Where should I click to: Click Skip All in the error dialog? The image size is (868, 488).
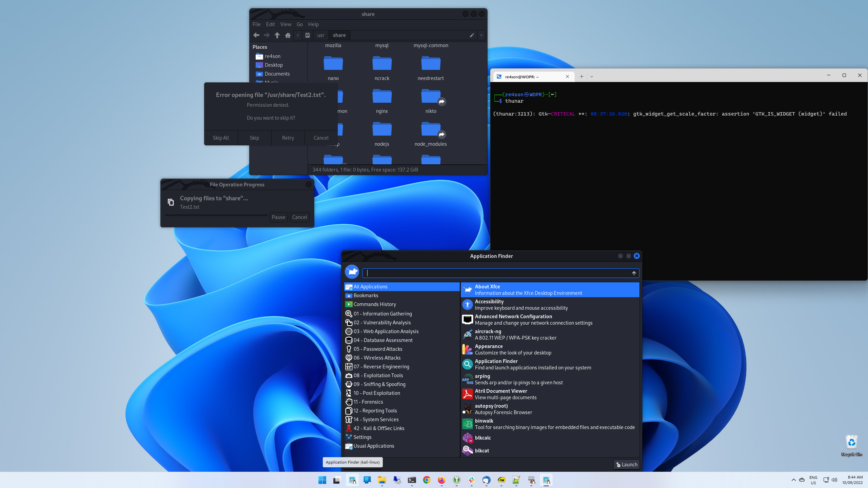point(221,138)
